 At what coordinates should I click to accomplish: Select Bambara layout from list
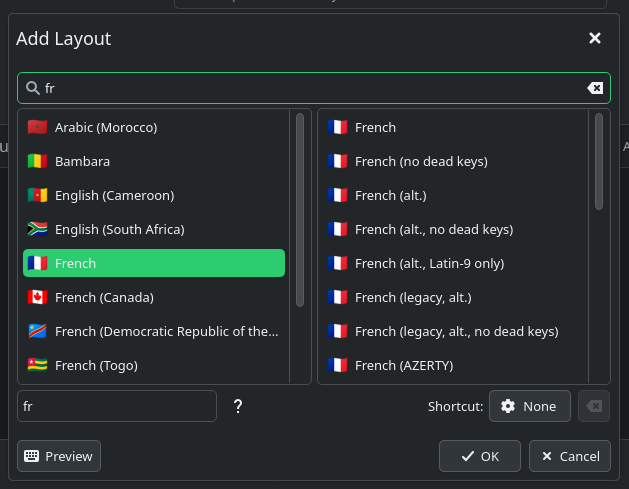click(x=82, y=161)
